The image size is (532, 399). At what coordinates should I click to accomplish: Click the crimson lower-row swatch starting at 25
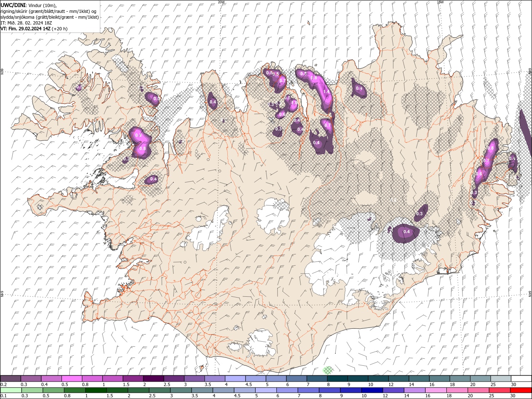point(499,390)
